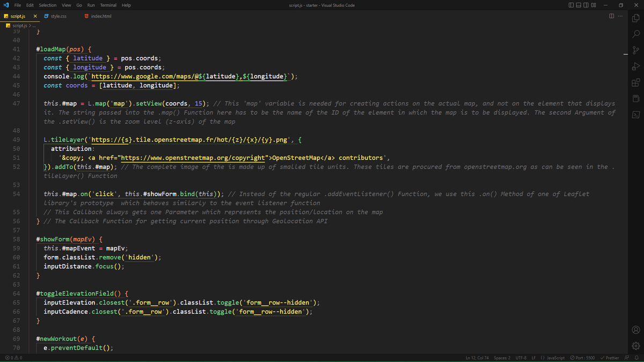Image resolution: width=644 pixels, height=362 pixels.
Task: Click the #toggleElevationField method name
Action: [75, 293]
